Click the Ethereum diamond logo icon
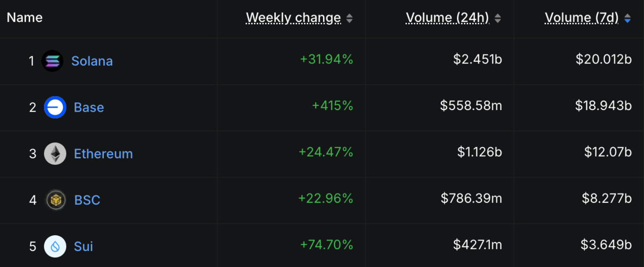 click(x=55, y=154)
